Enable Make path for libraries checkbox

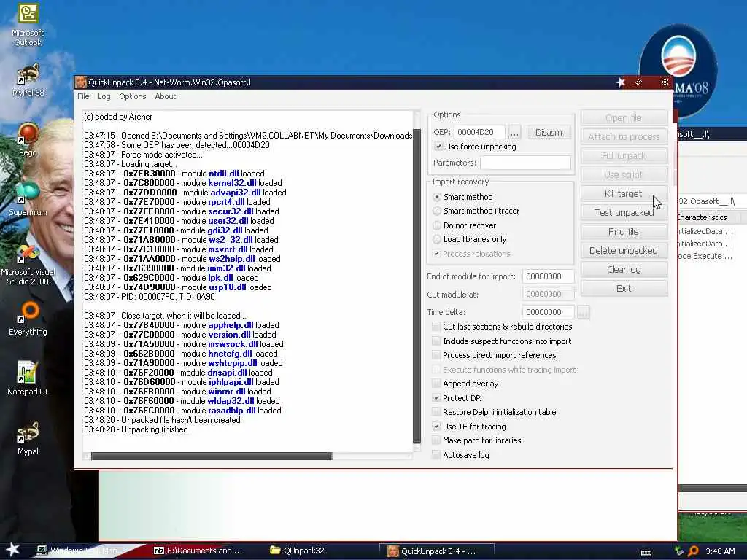coord(436,440)
